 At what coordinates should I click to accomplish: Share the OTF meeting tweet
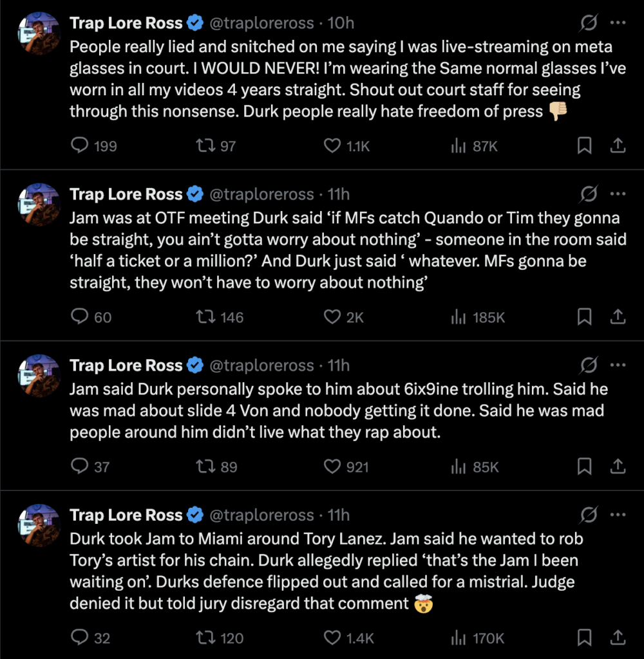coord(618,317)
